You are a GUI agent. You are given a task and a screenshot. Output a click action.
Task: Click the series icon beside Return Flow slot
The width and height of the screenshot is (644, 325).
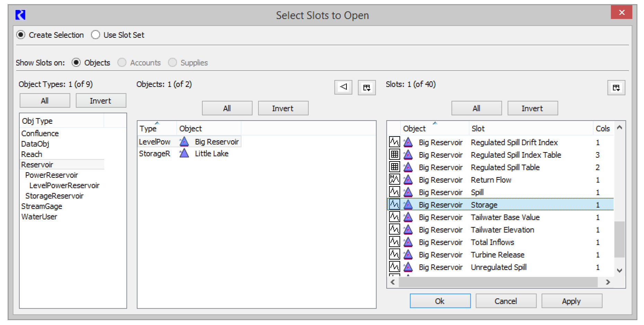[x=394, y=179]
